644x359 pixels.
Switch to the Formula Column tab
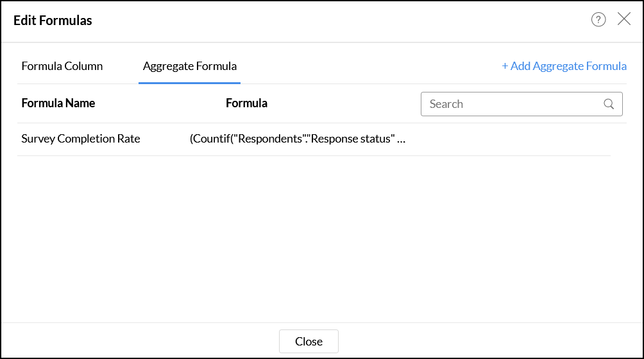pyautogui.click(x=62, y=66)
